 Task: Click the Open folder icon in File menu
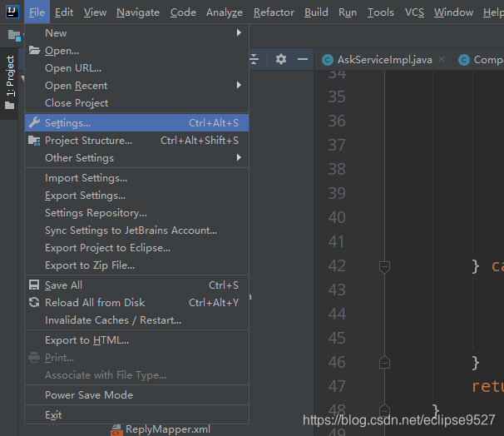[34, 50]
